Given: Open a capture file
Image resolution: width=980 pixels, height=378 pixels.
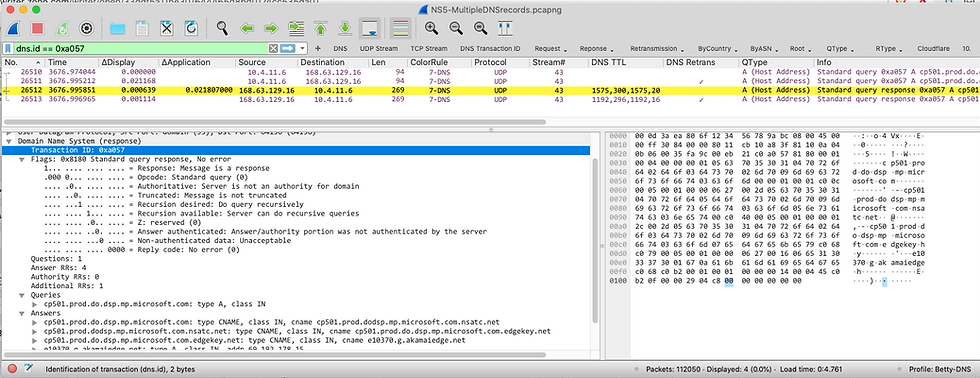Looking at the screenshot, I should 117,28.
